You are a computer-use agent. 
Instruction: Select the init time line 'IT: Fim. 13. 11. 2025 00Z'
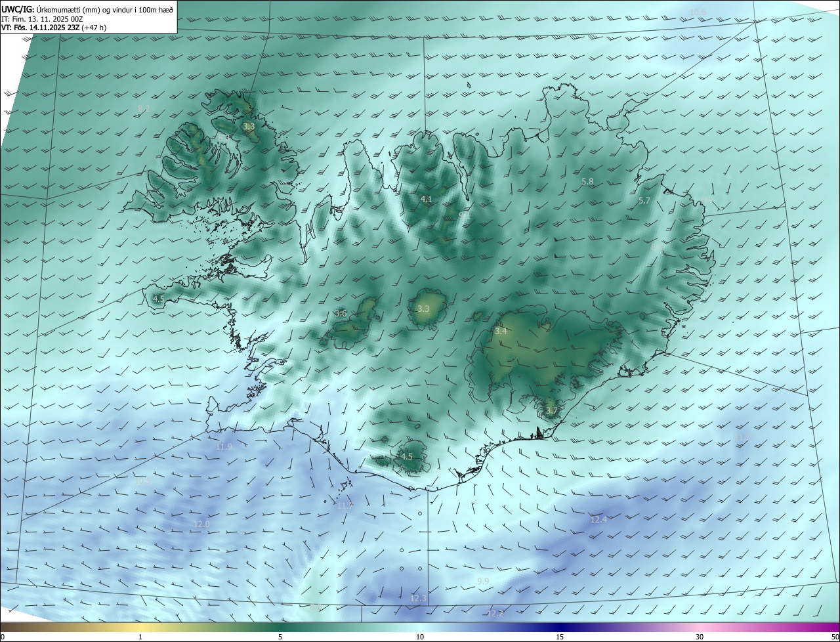click(x=42, y=18)
